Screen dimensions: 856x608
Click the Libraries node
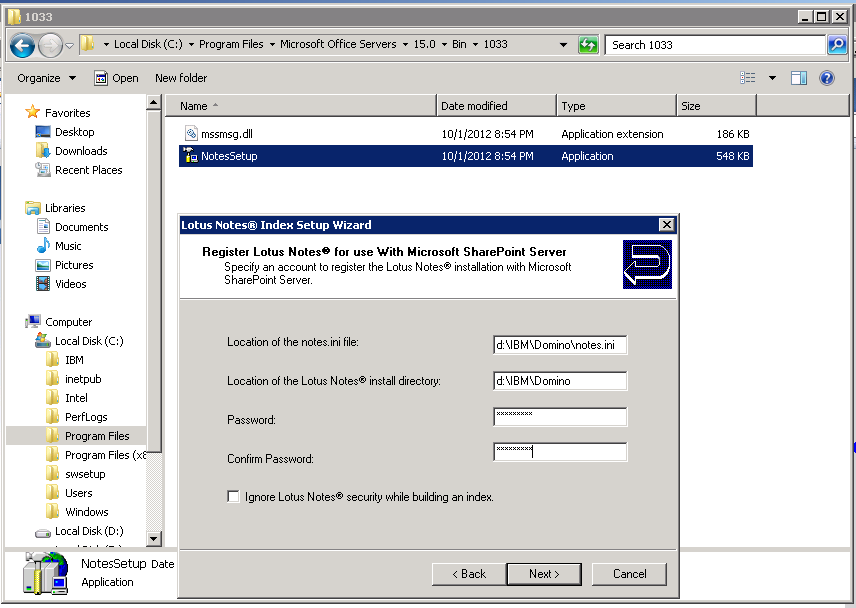[65, 208]
